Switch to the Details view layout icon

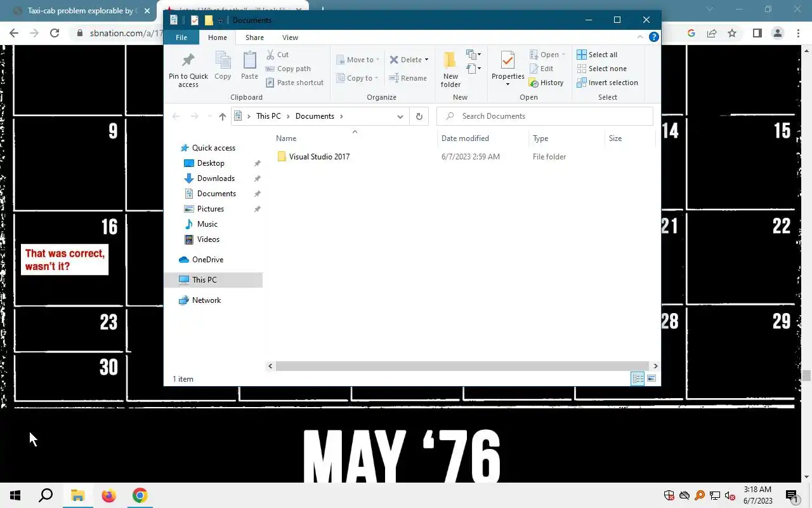point(638,379)
